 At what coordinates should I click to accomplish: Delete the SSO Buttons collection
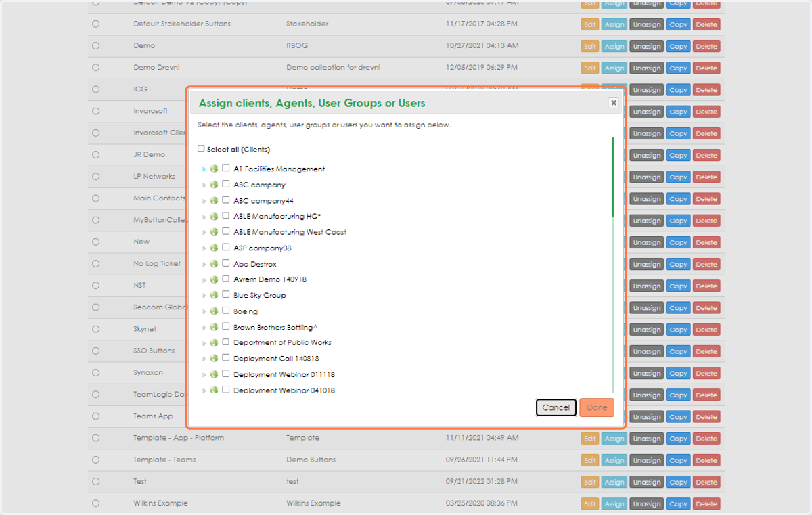pyautogui.click(x=706, y=351)
